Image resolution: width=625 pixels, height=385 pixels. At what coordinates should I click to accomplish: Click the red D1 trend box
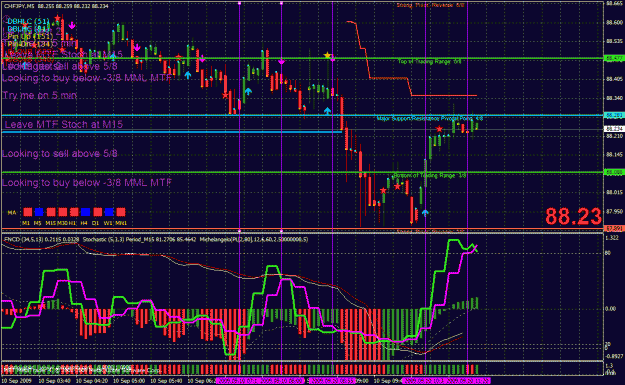pos(97,212)
